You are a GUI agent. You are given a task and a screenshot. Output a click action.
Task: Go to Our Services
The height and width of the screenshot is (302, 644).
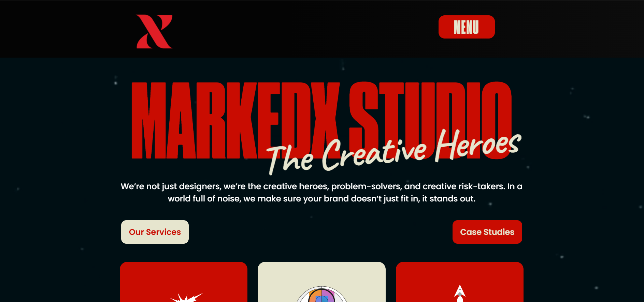155,232
